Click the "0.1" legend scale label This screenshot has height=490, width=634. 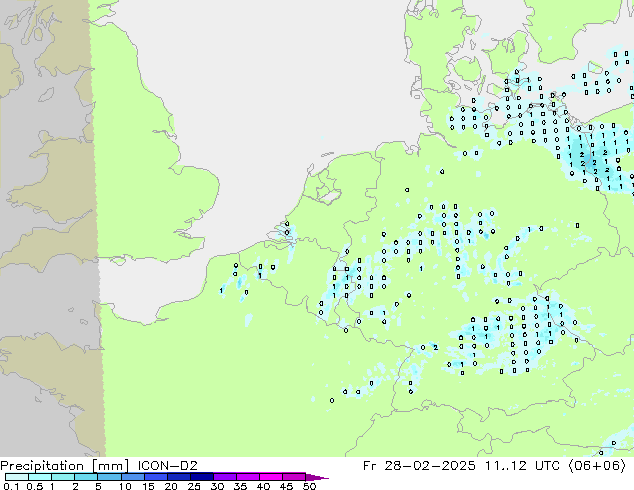[x=11, y=486]
